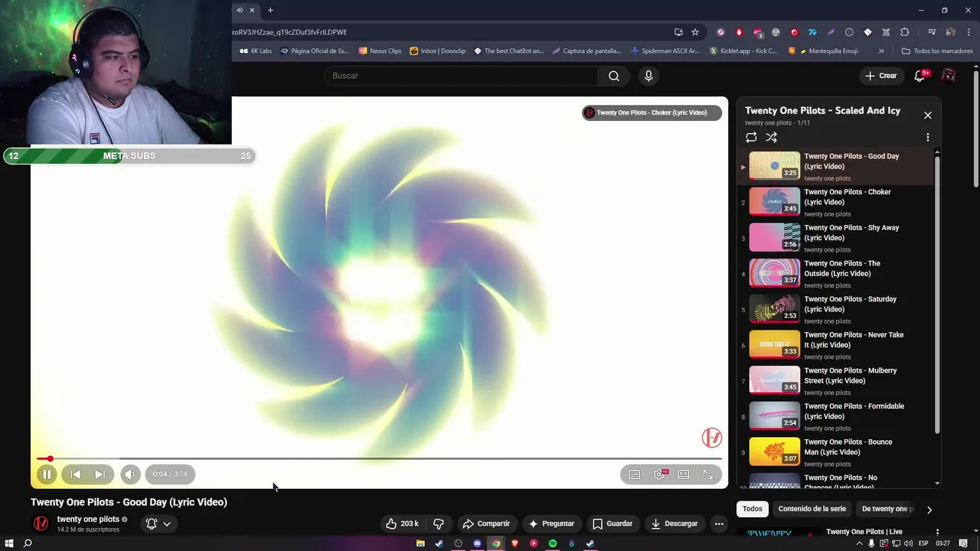This screenshot has height=551, width=980.
Task: Enter fullscreen mode in the player
Action: (708, 474)
